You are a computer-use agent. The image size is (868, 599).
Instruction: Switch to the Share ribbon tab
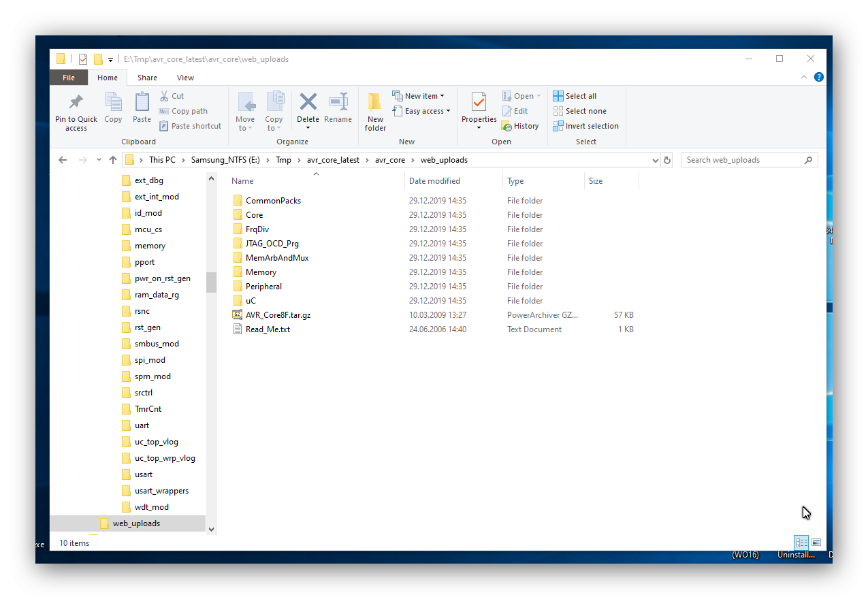coord(147,78)
